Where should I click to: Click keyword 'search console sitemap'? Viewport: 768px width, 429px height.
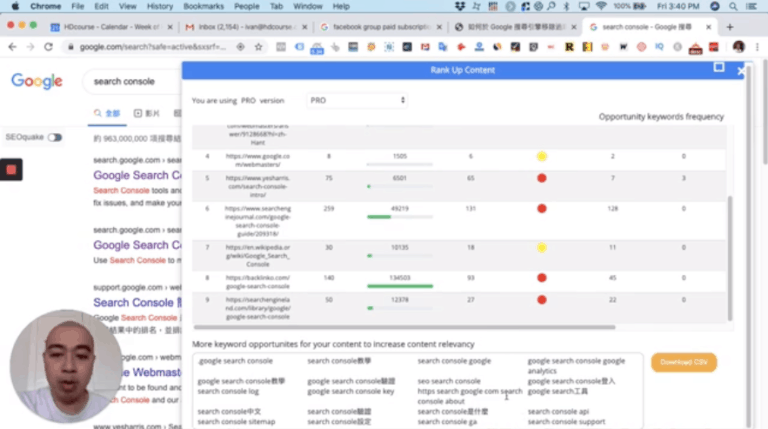(x=236, y=422)
